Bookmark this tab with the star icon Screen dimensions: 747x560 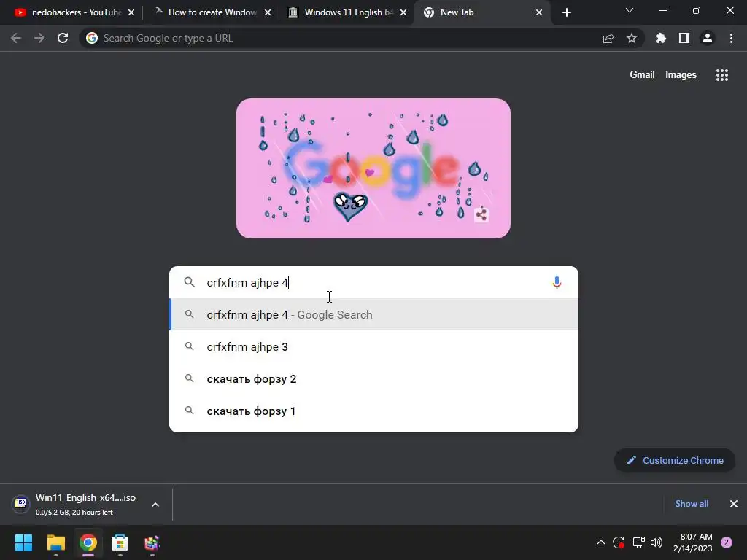click(x=632, y=38)
